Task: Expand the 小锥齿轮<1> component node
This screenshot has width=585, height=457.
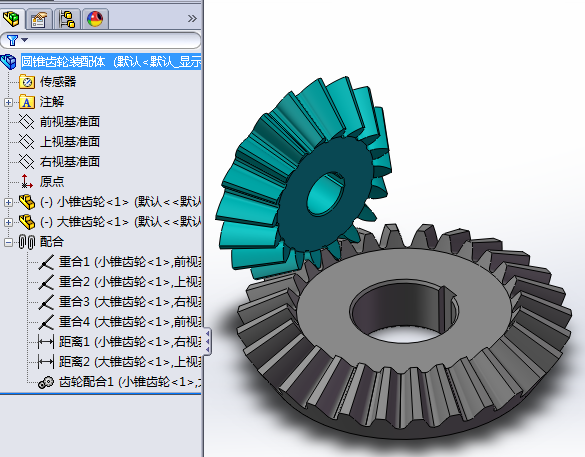Action: point(8,202)
